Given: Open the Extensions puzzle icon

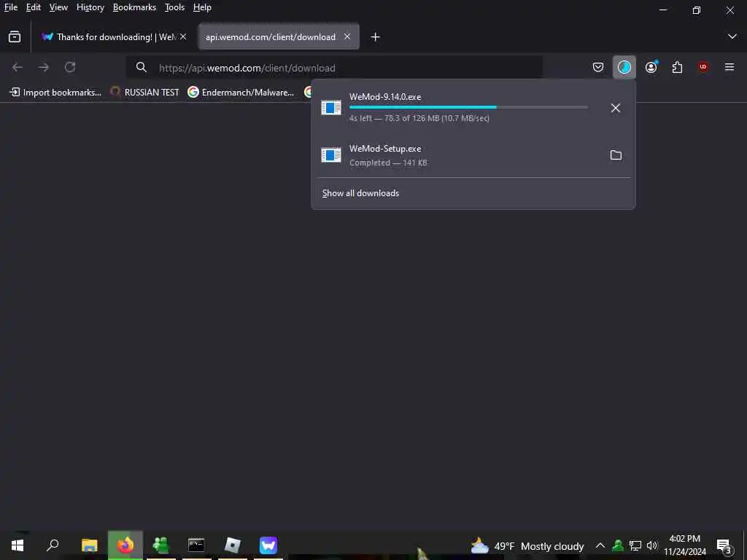Looking at the screenshot, I should [677, 67].
